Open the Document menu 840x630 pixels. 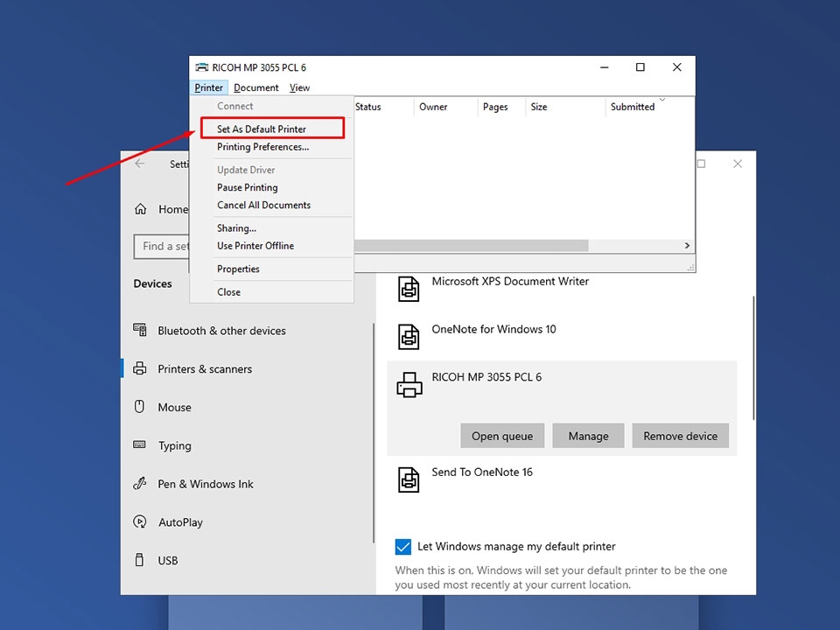coord(256,87)
